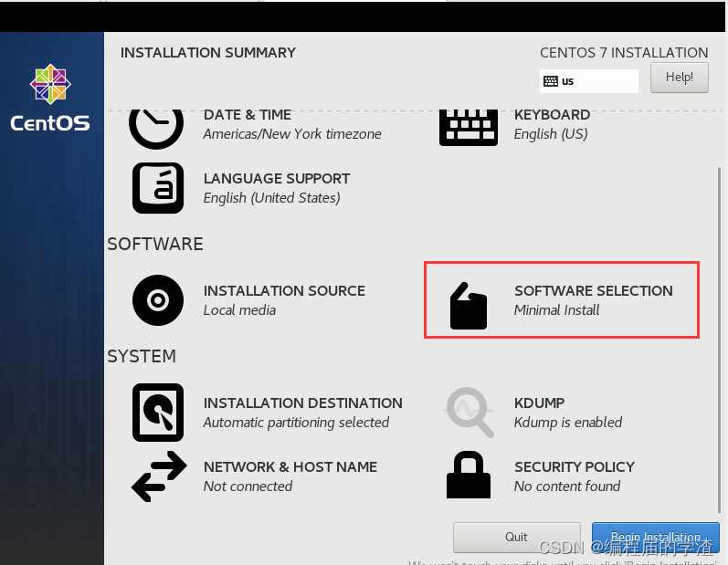Open Date & Time clock icon
Image resolution: width=728 pixels, height=565 pixels.
tap(156, 129)
